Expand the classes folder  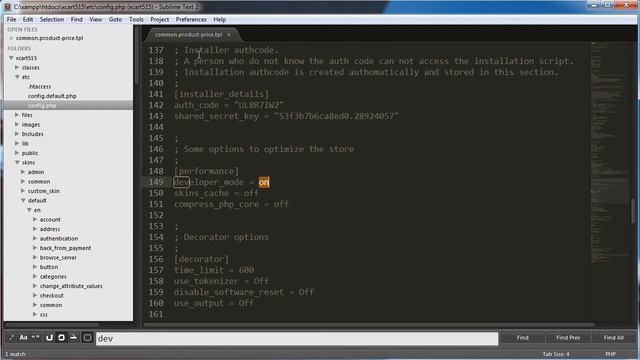tap(17, 67)
